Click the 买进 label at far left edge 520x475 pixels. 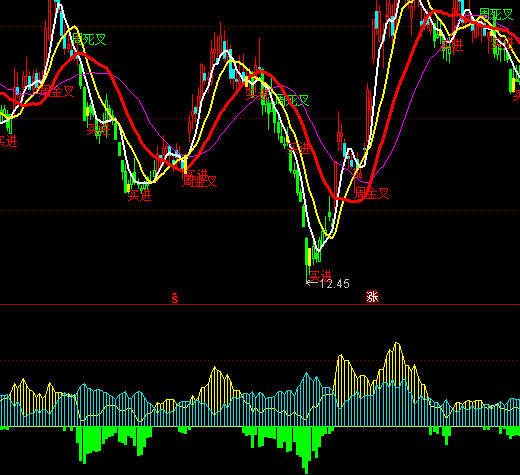pyautogui.click(x=8, y=142)
